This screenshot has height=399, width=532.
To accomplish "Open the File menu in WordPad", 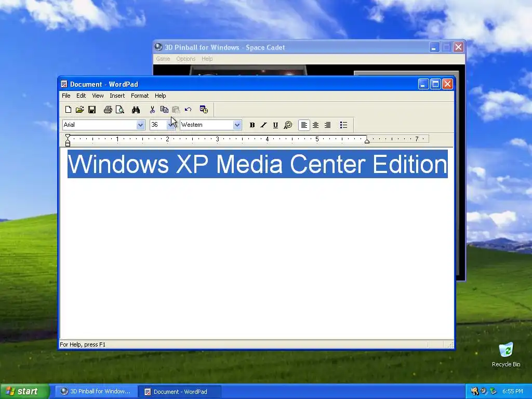I will [66, 96].
